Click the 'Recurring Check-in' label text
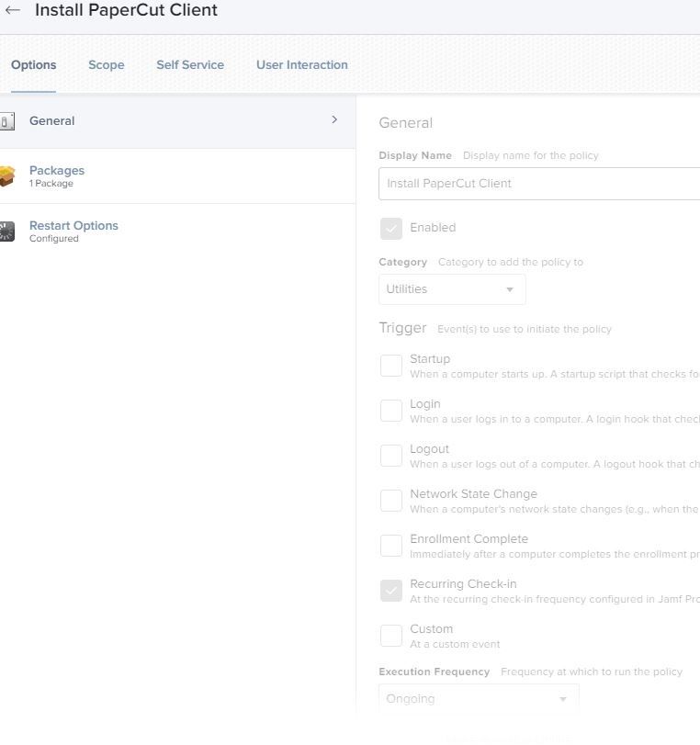The image size is (700, 745). [x=463, y=583]
